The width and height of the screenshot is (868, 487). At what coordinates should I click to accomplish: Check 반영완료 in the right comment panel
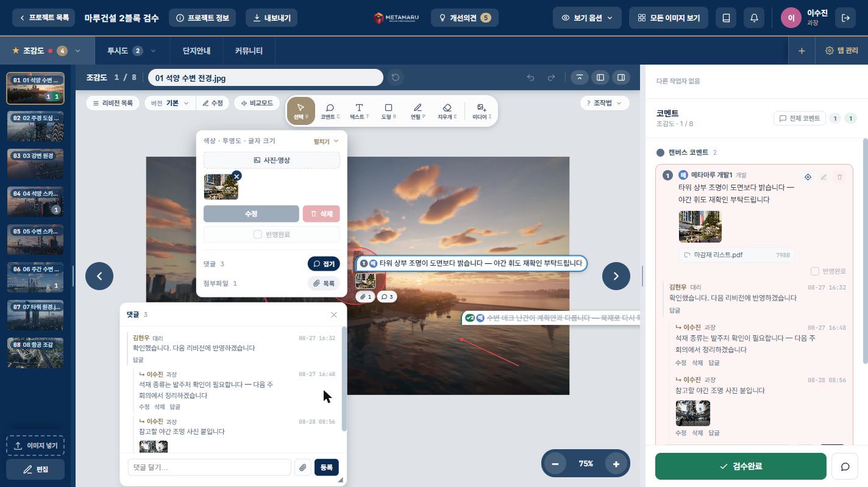point(815,271)
